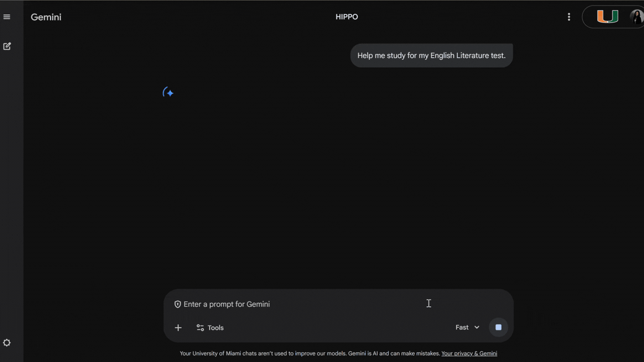The width and height of the screenshot is (644, 362).
Task: Open Your privacy & Gemini link
Action: pyautogui.click(x=469, y=354)
